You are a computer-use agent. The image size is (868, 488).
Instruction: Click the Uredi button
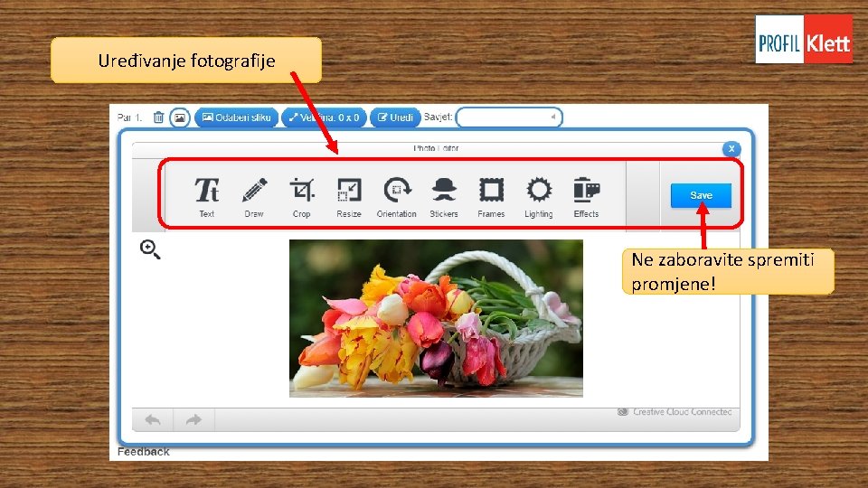pyautogui.click(x=395, y=117)
